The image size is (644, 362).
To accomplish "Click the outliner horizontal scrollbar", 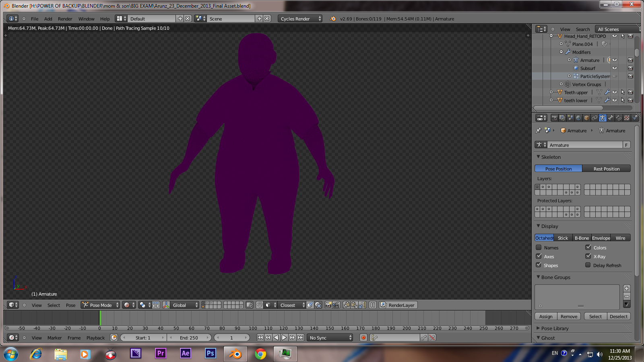I will click(568, 108).
